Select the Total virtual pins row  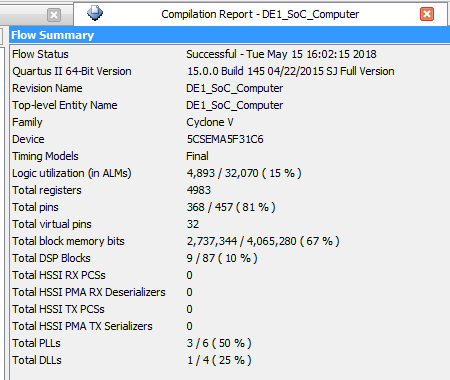(230, 224)
